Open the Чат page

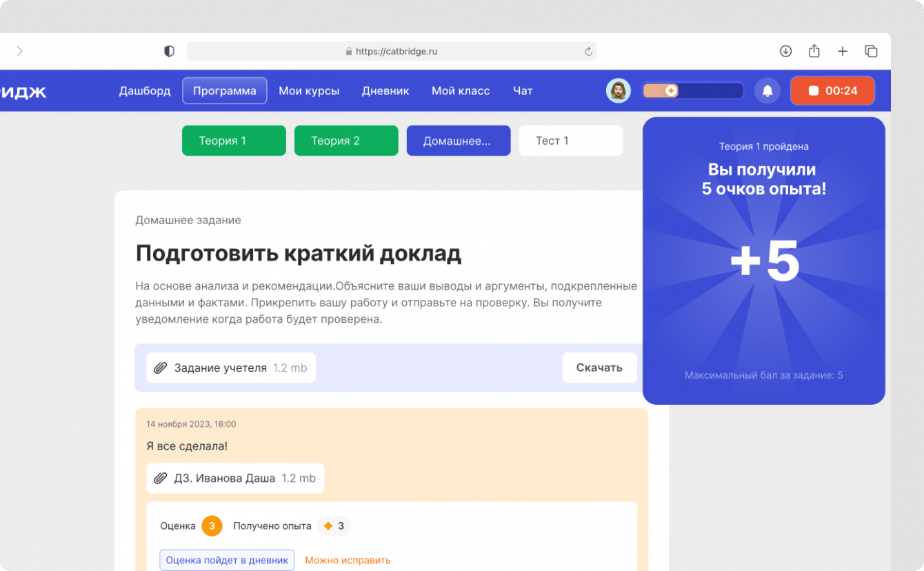click(523, 90)
